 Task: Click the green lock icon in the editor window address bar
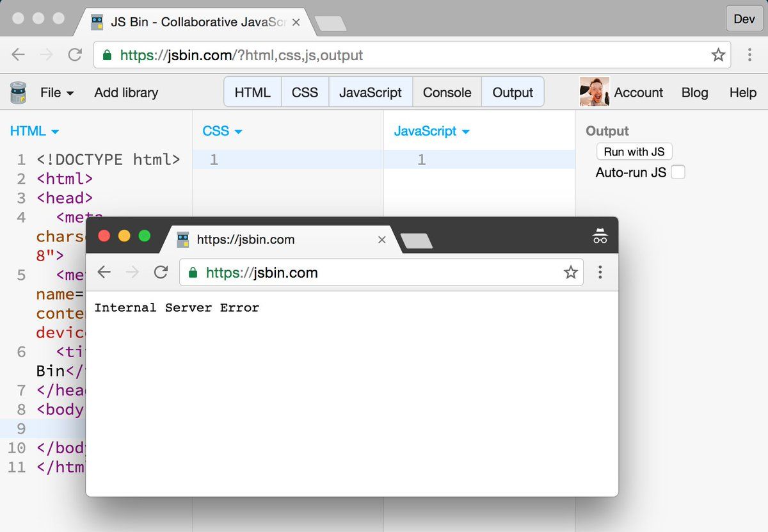pyautogui.click(x=107, y=55)
